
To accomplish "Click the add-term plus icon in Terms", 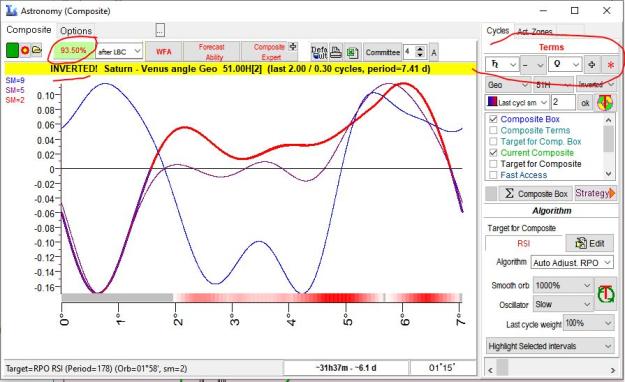I will [x=592, y=64].
